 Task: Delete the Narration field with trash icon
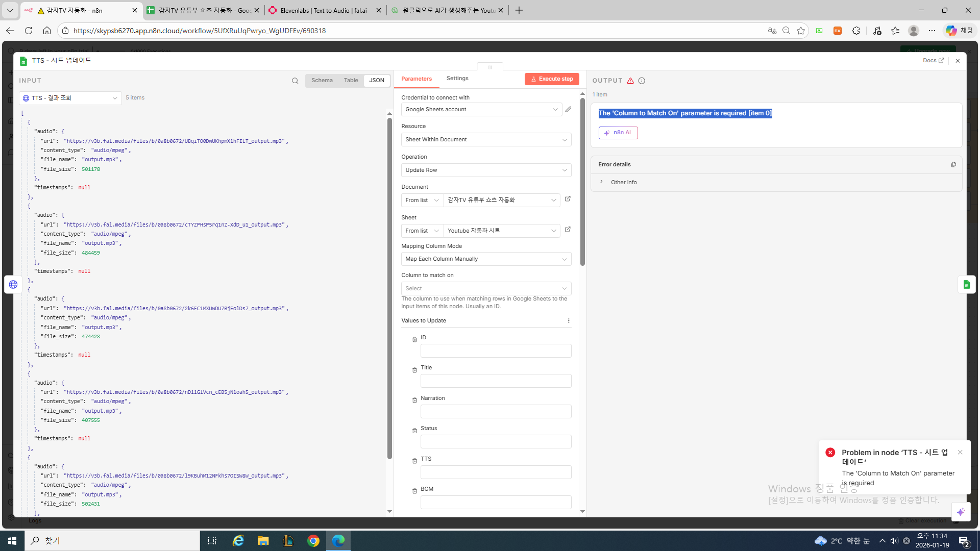414,400
